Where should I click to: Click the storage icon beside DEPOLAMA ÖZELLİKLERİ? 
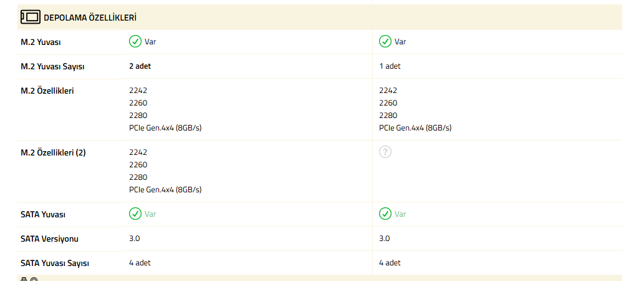pos(30,17)
